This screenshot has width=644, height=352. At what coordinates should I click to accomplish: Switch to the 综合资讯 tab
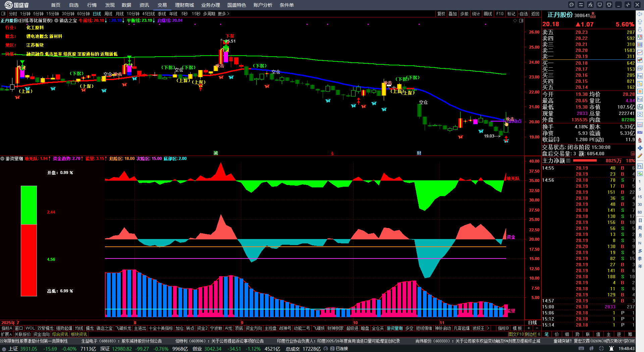[x=60, y=334]
